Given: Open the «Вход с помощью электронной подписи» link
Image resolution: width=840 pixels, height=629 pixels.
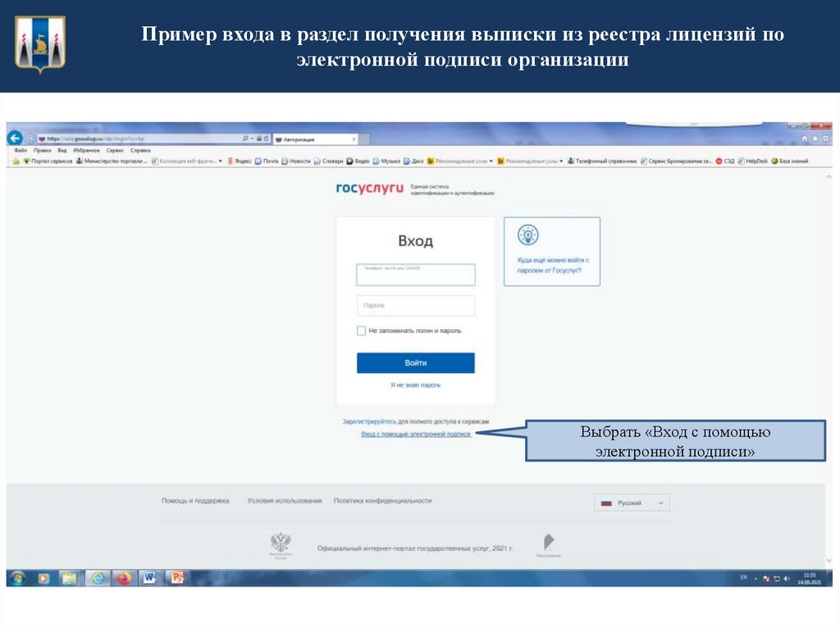Looking at the screenshot, I should point(414,433).
